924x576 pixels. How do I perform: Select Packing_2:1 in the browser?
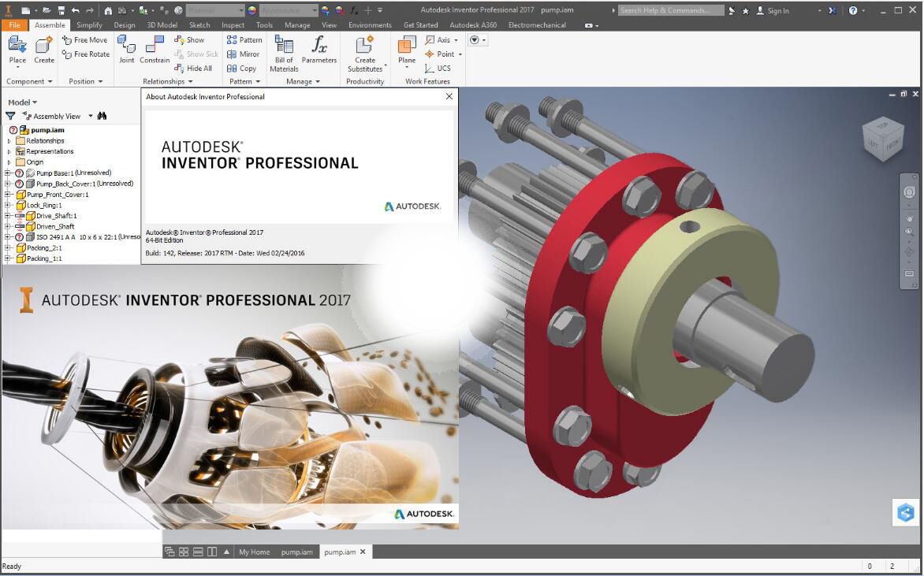[44, 248]
